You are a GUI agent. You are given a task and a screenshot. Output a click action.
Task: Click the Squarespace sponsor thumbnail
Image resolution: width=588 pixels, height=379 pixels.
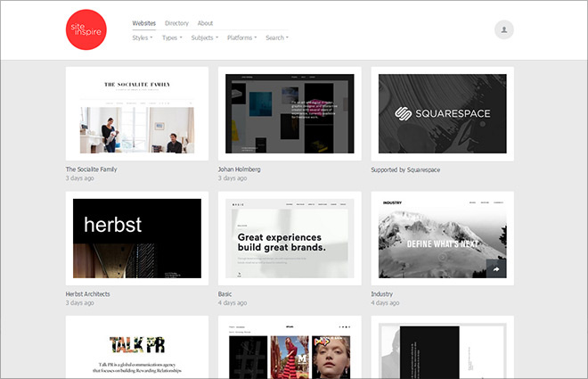pos(443,114)
